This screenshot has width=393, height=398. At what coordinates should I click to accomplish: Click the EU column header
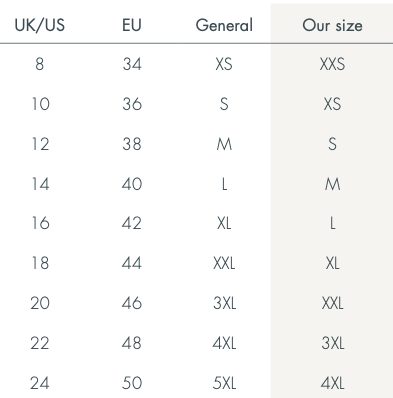point(132,25)
